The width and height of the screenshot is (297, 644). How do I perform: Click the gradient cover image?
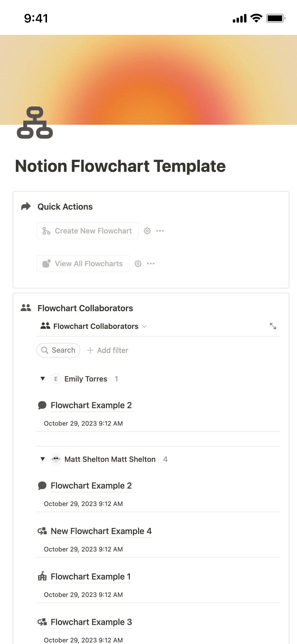[x=148, y=80]
